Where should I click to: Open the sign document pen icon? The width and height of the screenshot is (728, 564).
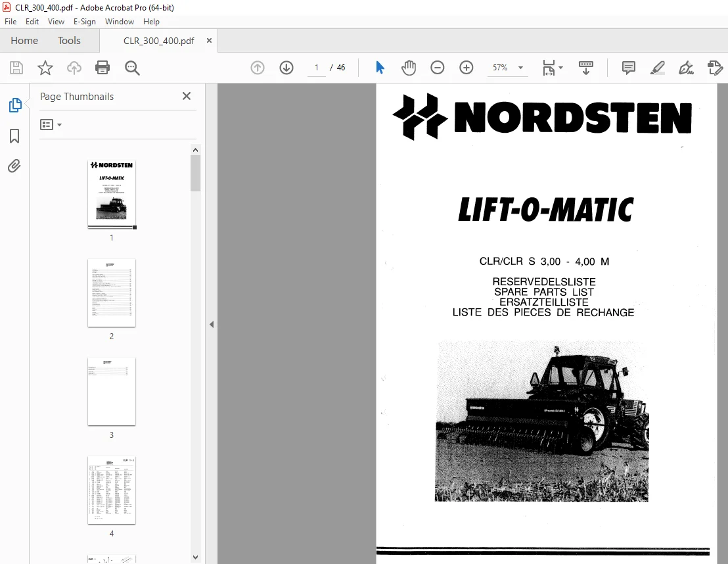[x=686, y=68]
